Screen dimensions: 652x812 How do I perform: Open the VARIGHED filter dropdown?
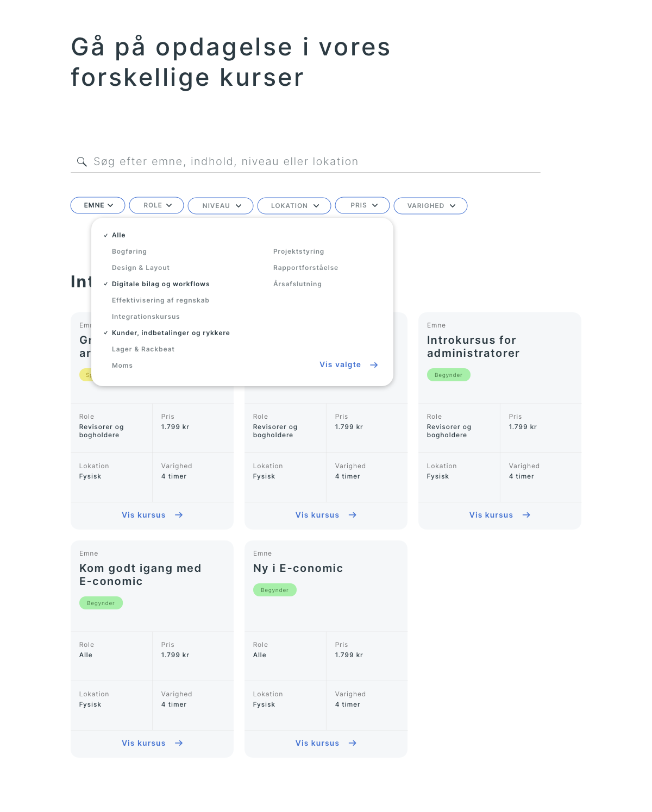pyautogui.click(x=430, y=206)
